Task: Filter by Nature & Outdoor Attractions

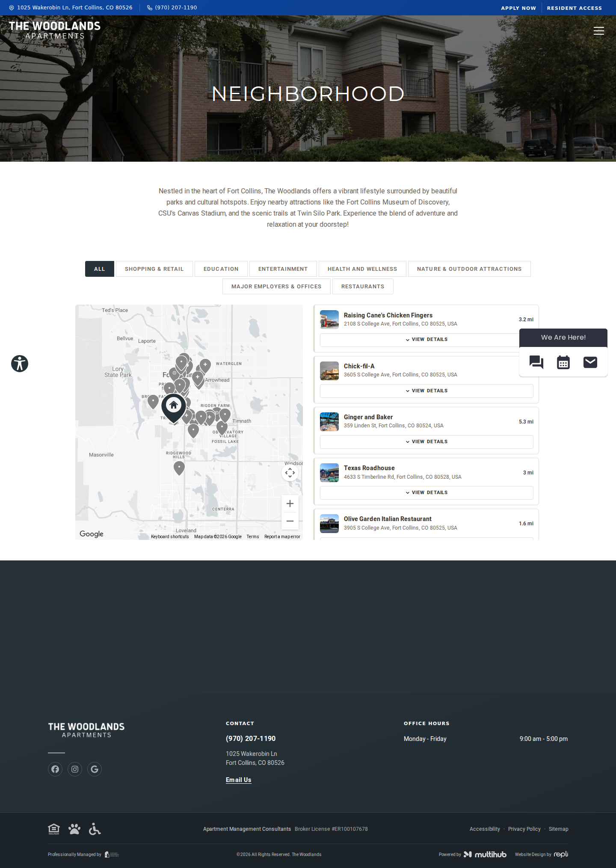Action: pos(469,269)
